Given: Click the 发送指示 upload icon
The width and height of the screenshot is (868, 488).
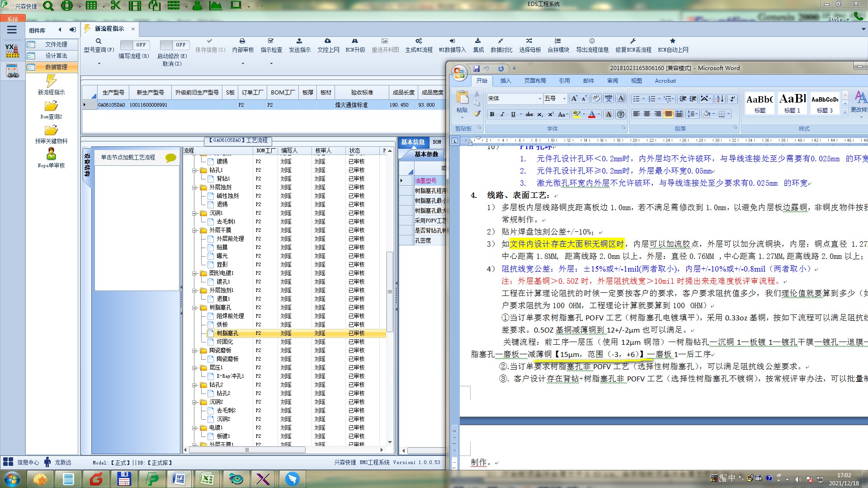Looking at the screenshot, I should 299,41.
